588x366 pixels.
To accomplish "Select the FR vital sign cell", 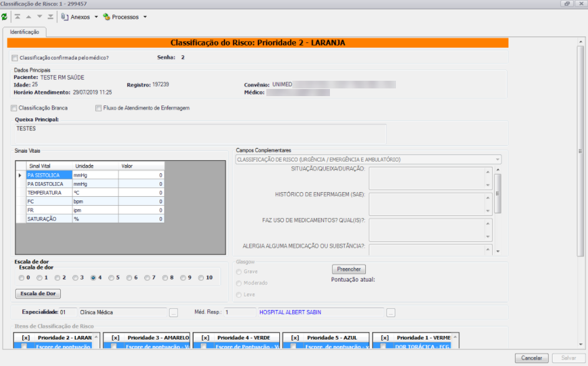I will (49, 210).
